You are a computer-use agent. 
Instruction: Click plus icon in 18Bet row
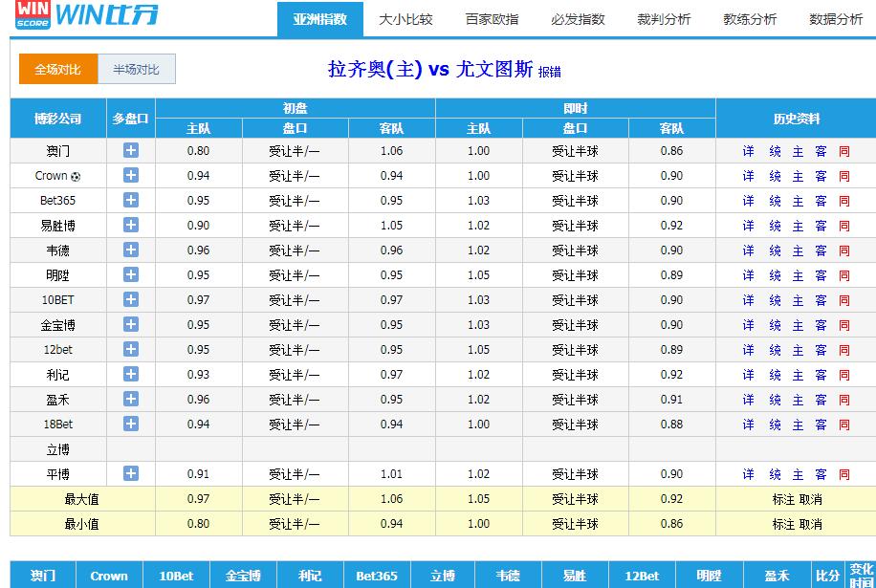(x=131, y=424)
